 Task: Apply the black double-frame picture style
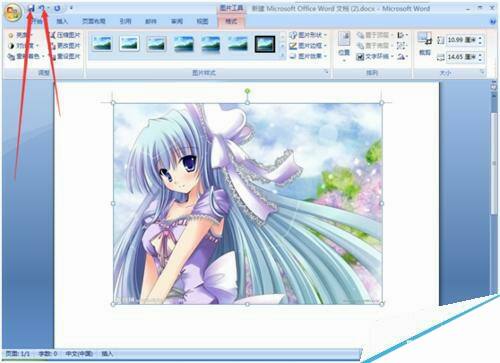coord(265,44)
